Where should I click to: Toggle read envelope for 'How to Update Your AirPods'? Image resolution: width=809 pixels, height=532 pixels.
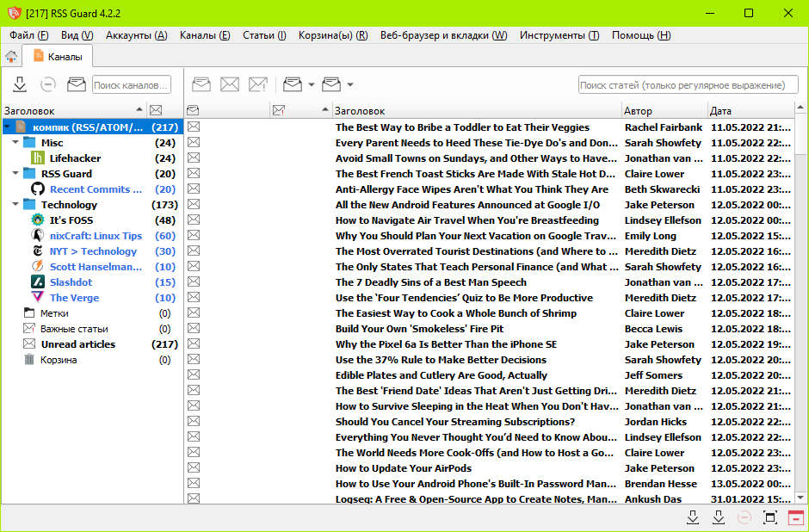point(194,468)
